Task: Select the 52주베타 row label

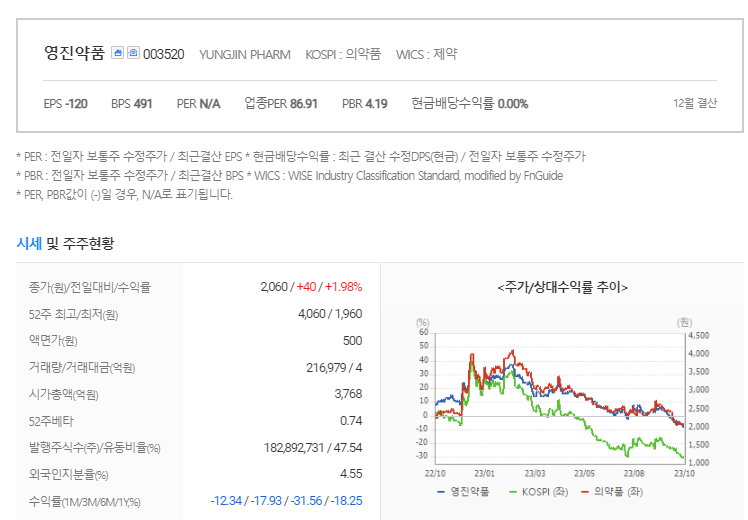Action: [x=51, y=421]
